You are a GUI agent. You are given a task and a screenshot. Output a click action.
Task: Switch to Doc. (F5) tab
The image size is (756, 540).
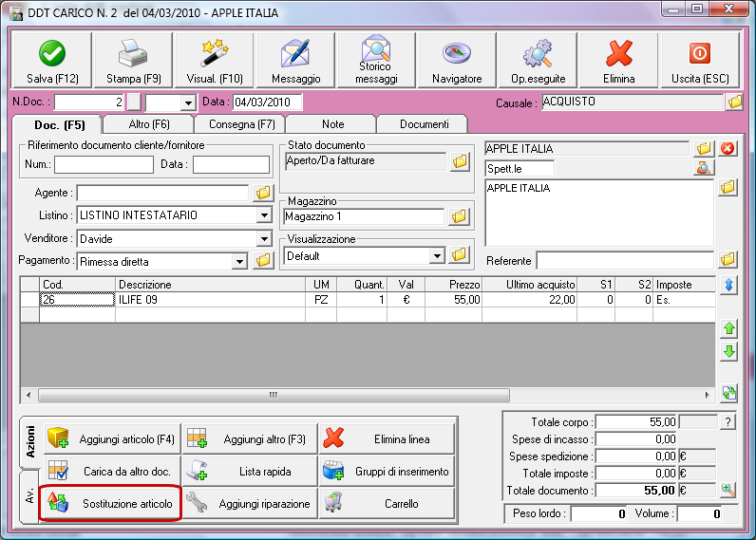[59, 125]
